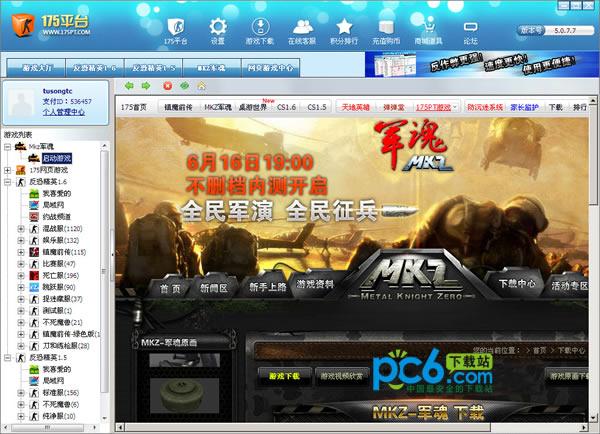The height and width of the screenshot is (434, 600).
Task: Select 不死魔兽(6) in game tree
Action: pos(60,405)
